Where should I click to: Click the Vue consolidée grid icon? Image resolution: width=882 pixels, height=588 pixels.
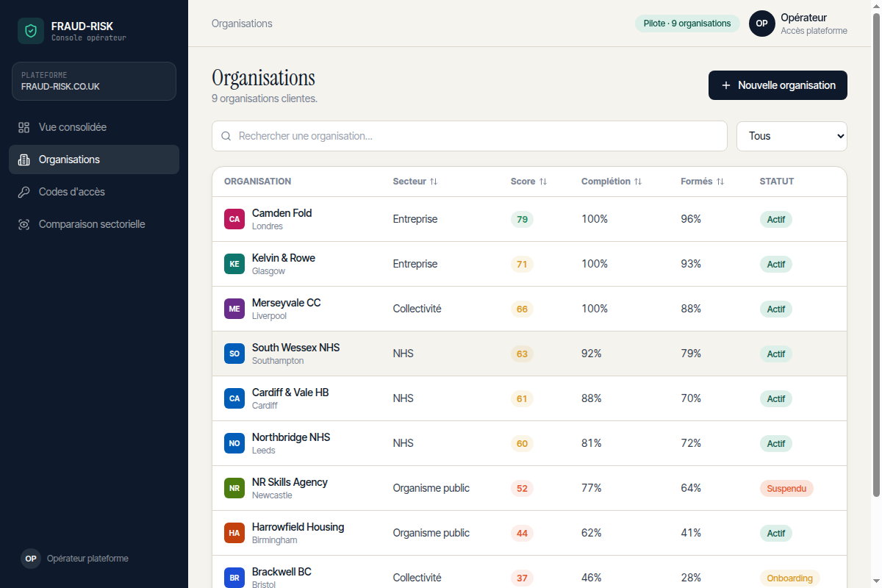24,127
